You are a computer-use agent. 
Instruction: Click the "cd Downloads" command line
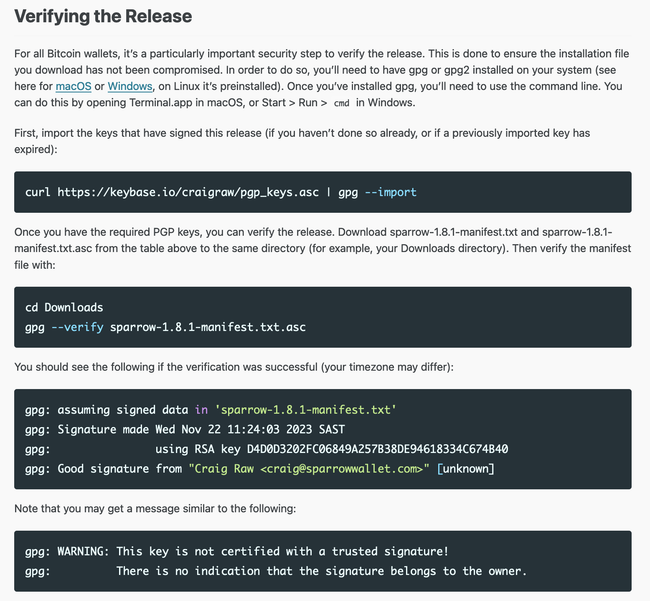pyautogui.click(x=64, y=307)
